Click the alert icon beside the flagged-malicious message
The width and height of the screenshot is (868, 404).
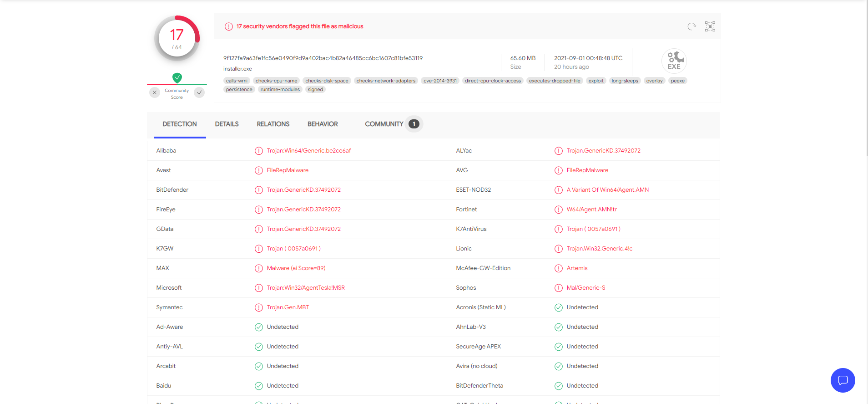(x=229, y=26)
